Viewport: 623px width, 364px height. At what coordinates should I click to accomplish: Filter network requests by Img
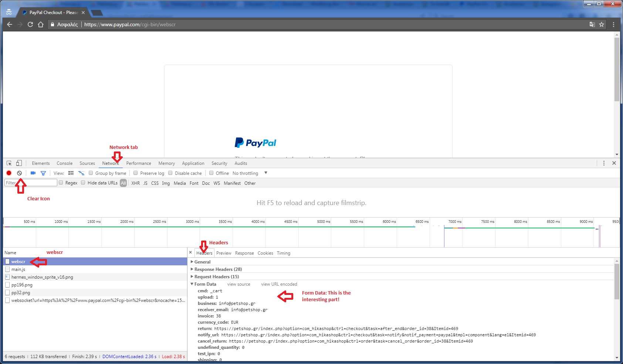tap(166, 183)
